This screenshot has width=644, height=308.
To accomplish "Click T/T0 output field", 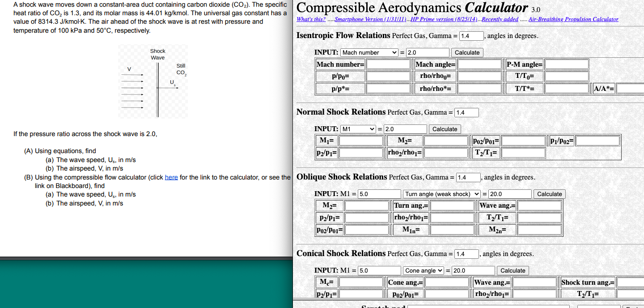I will 566,77.
